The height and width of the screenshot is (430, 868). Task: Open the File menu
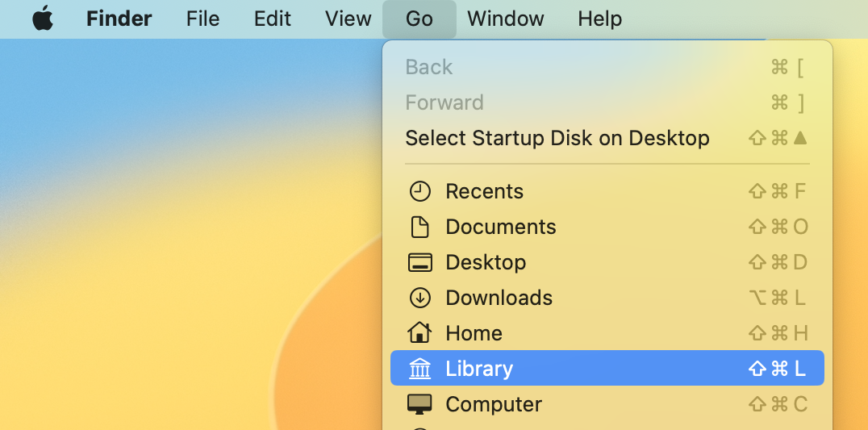coord(202,19)
